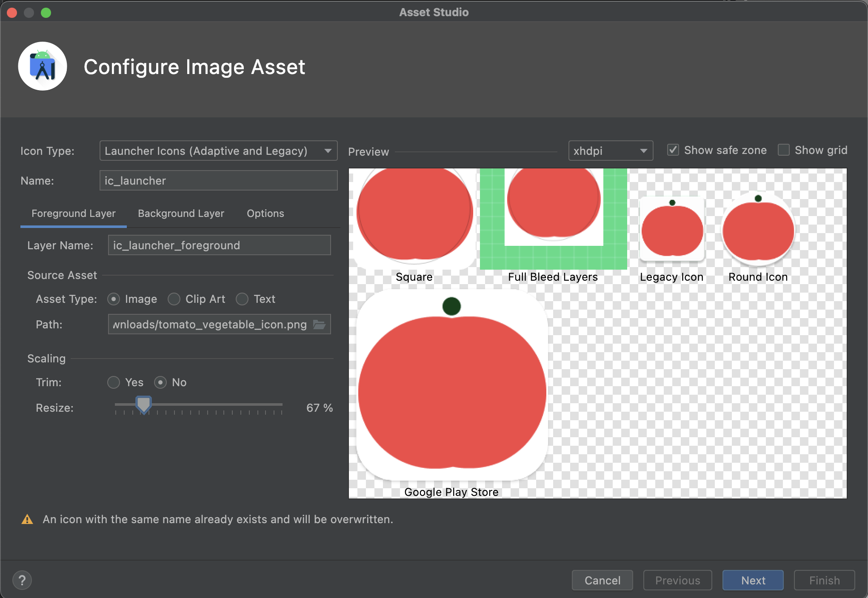Screen dimensions: 868x598
Task: Click the Google Play Store icon preview
Action: [452, 385]
